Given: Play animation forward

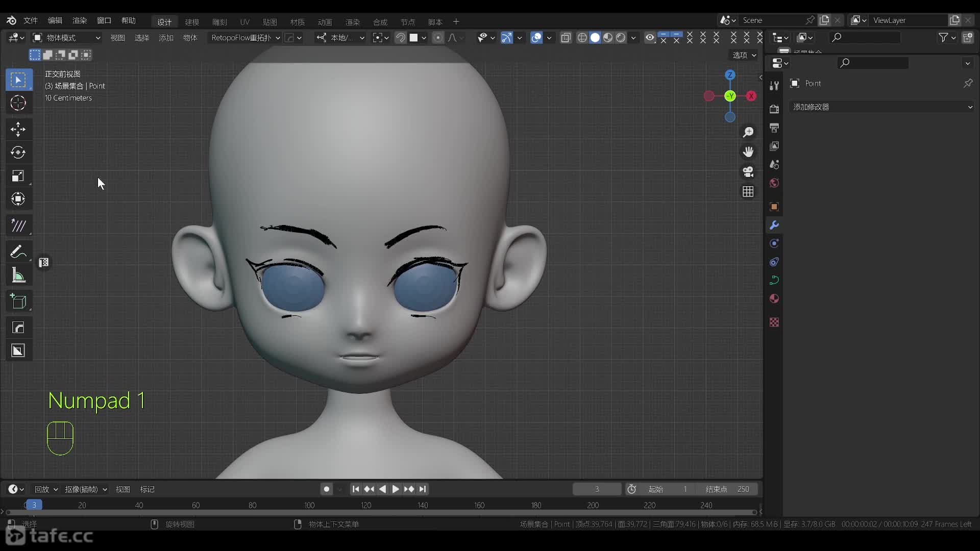Looking at the screenshot, I should (x=396, y=489).
